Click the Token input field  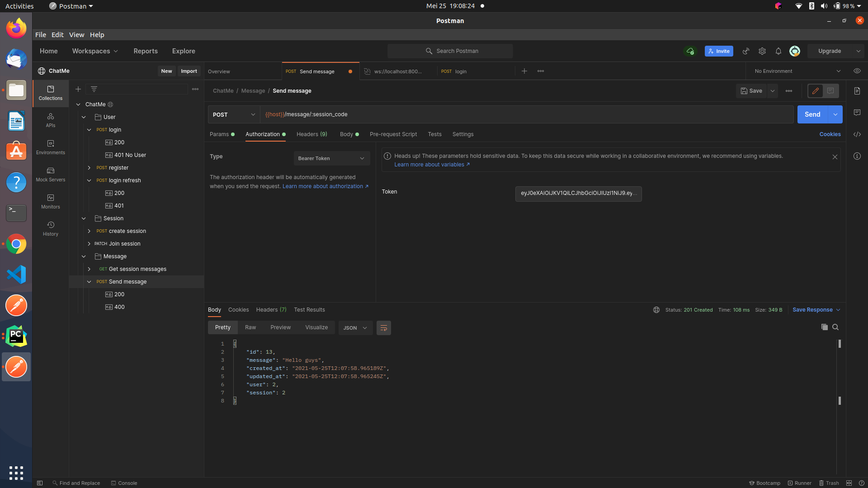(x=578, y=194)
